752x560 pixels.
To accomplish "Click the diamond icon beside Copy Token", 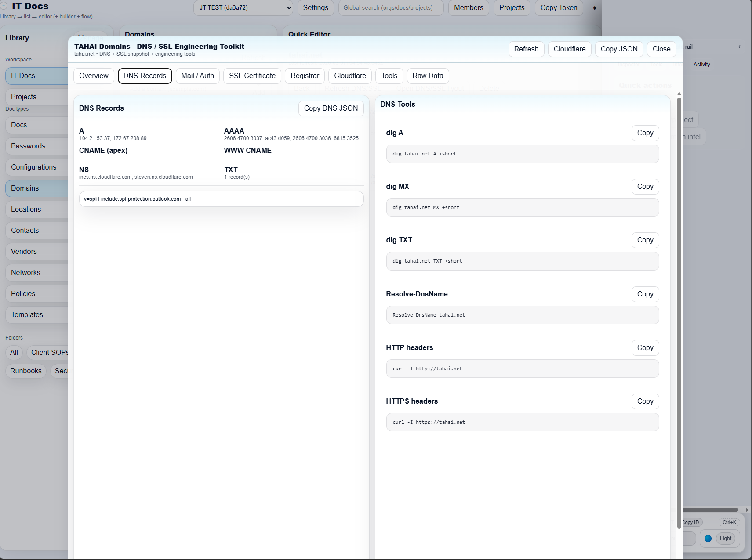I will pos(595,8).
